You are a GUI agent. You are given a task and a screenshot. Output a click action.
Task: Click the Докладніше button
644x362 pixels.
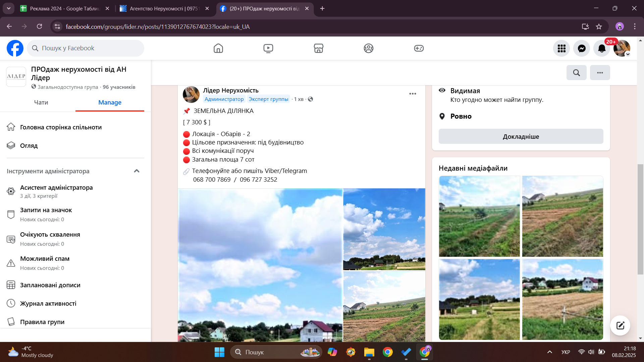click(521, 136)
